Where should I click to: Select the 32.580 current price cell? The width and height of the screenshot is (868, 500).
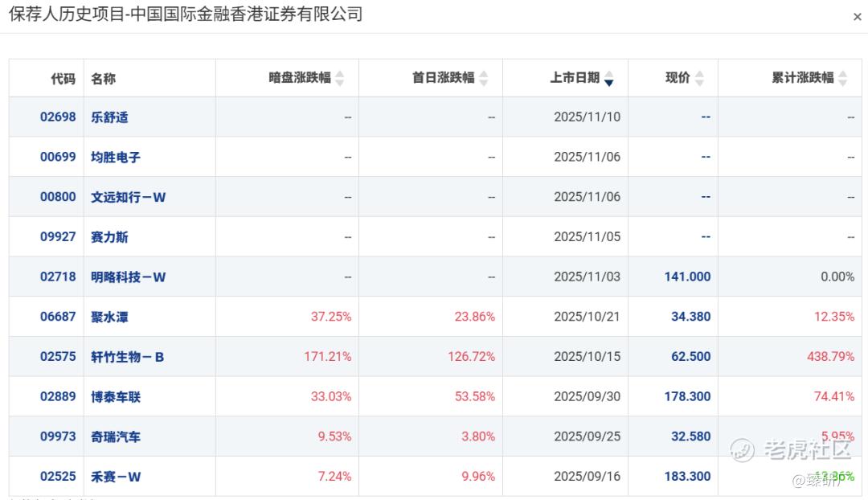click(x=691, y=436)
